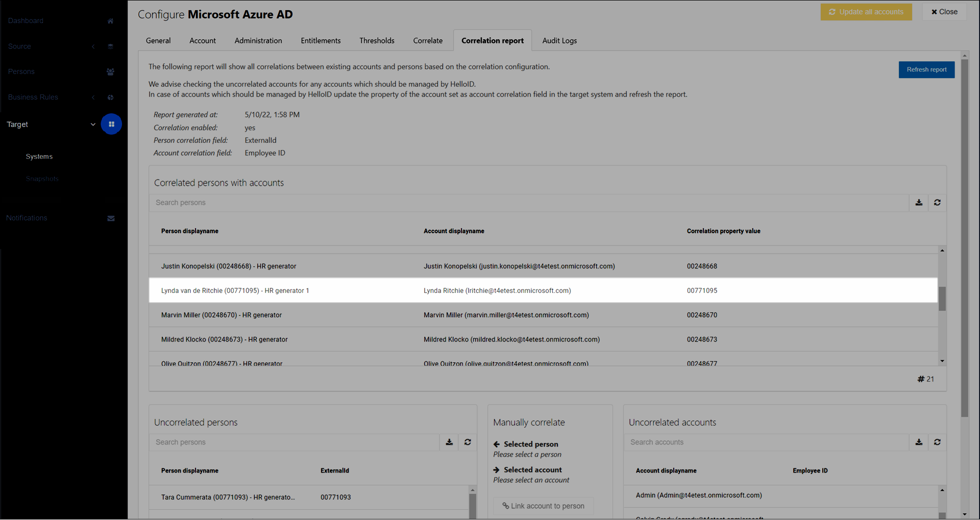Image resolution: width=980 pixels, height=520 pixels.
Task: Select the Mildred Klocko row
Action: pyautogui.click(x=543, y=339)
